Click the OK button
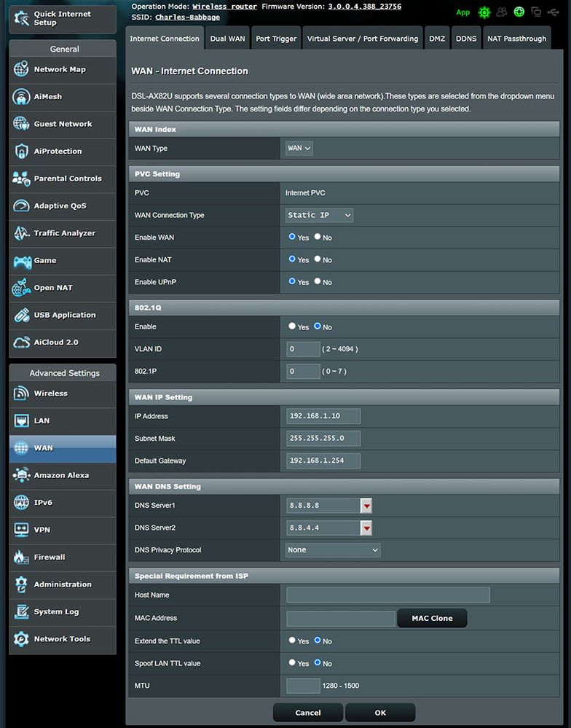 click(380, 712)
